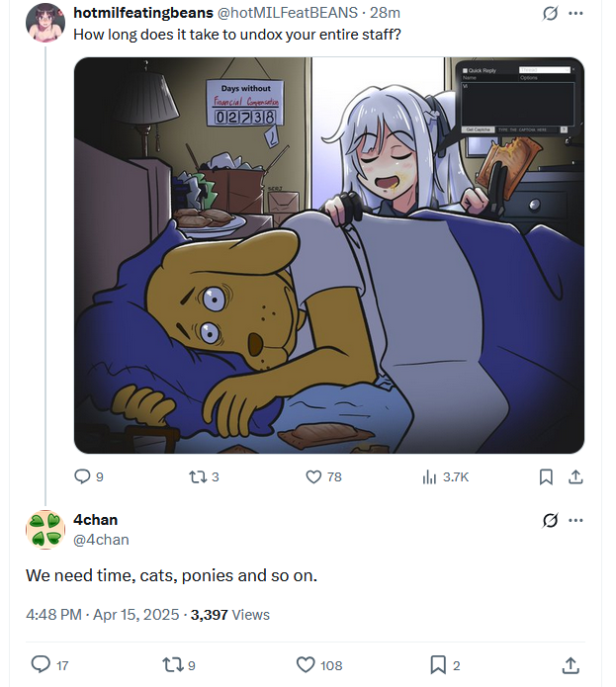This screenshot has width=616, height=687.
Task: Open the attached cartoon image
Action: (x=328, y=255)
